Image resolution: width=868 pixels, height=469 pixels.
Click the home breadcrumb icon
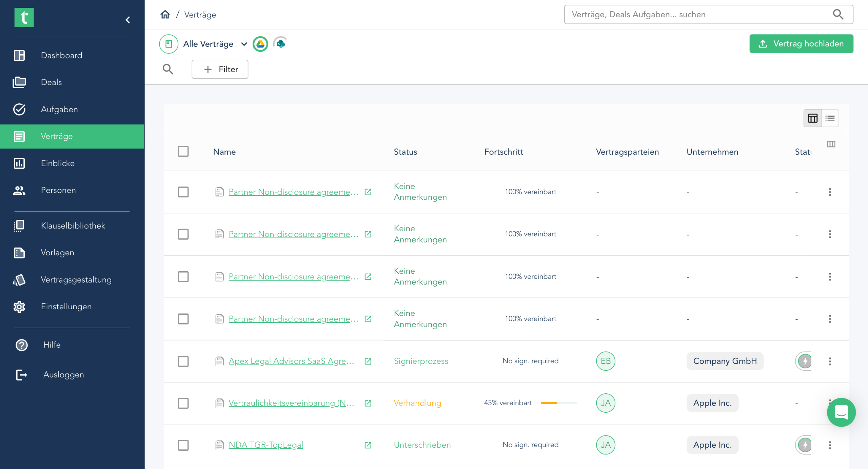coord(165,15)
